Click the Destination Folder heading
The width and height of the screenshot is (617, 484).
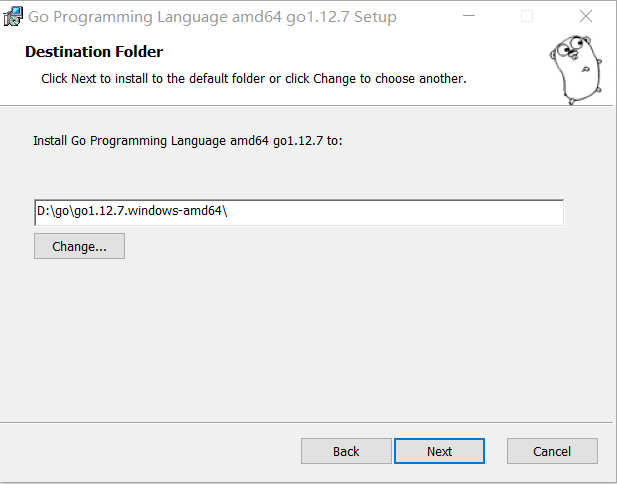94,52
